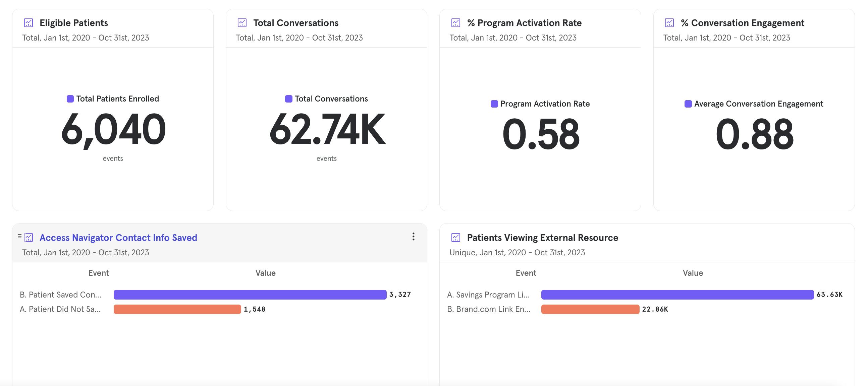Image resolution: width=868 pixels, height=386 pixels.
Task: Click the % Program Activation Rate report icon
Action: [x=456, y=23]
